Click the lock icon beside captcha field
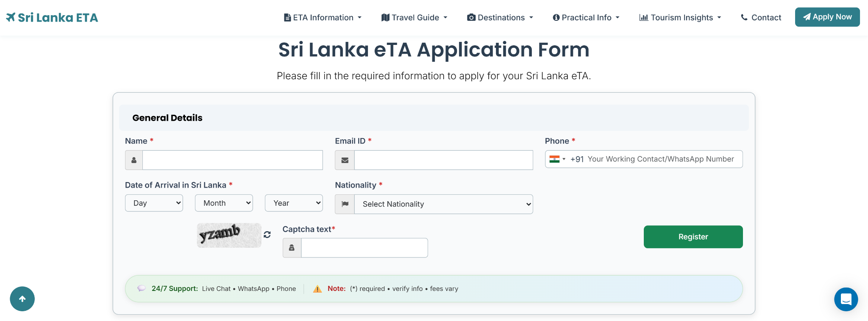The image size is (868, 321). (x=292, y=248)
